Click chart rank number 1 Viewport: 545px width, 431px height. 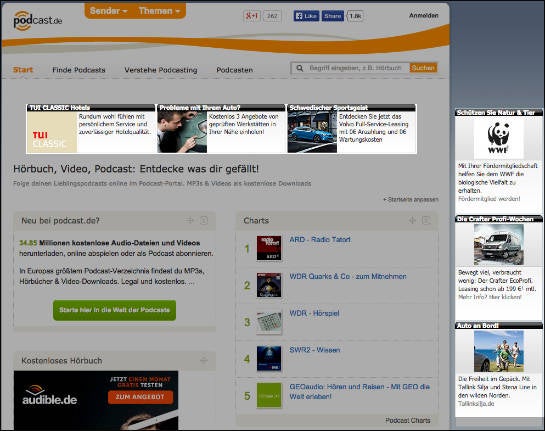pos(247,249)
